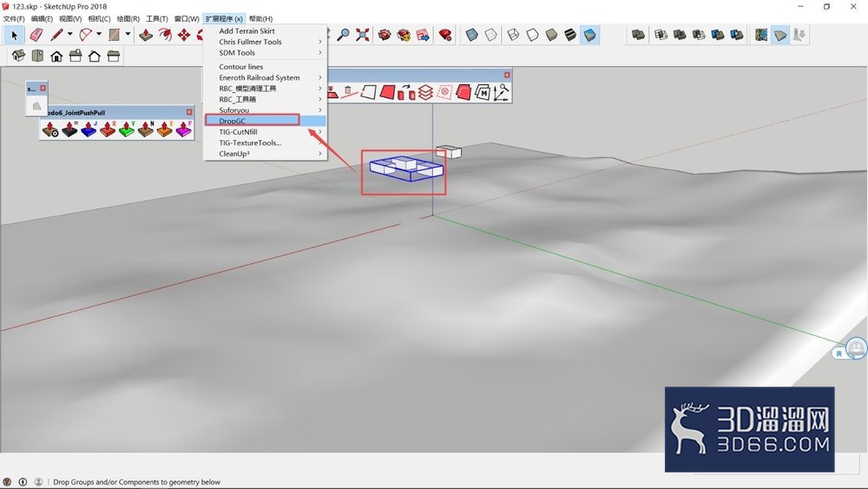Open Rectangle tool dropdown arrow
This screenshot has height=489, width=868.
coord(128,35)
